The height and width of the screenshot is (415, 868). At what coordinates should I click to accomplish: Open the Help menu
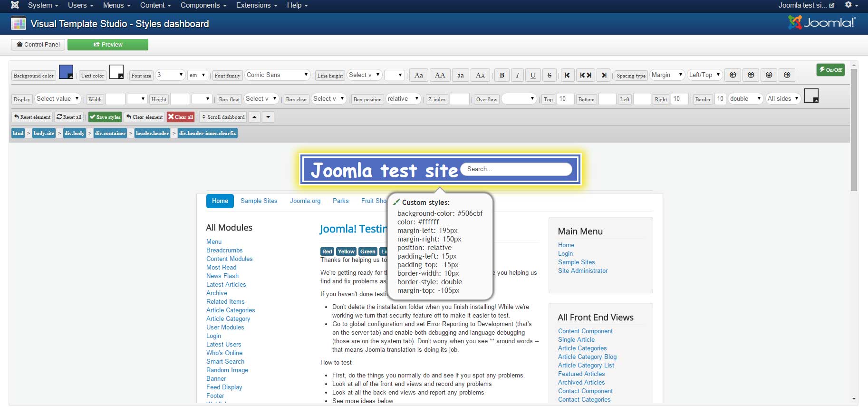pyautogui.click(x=298, y=5)
